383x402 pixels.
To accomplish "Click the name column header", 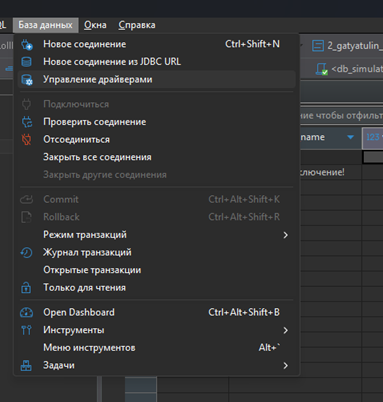I will pos(330,137).
